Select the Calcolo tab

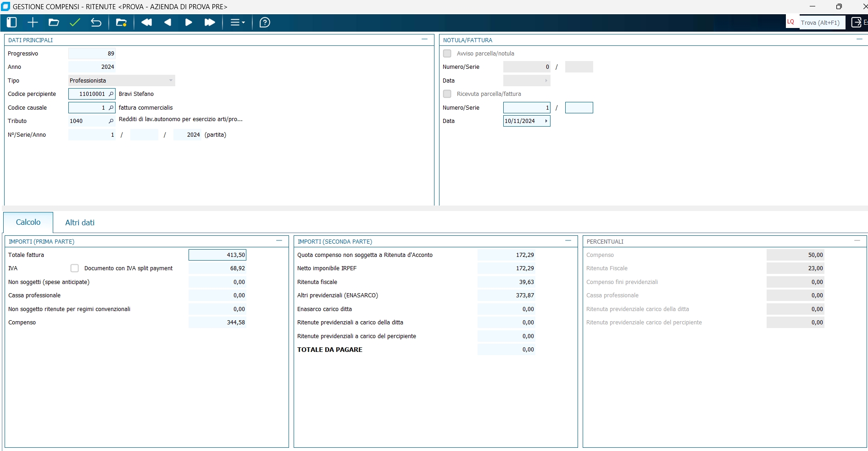pyautogui.click(x=28, y=223)
